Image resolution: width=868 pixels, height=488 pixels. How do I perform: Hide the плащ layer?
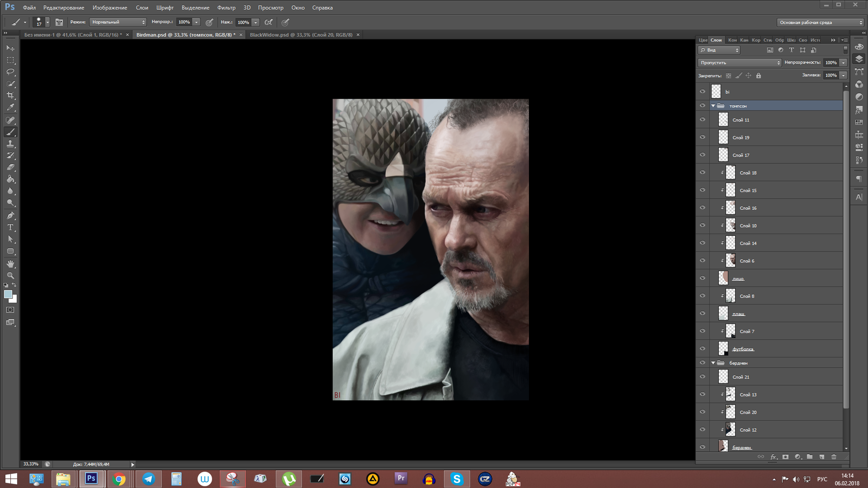point(703,313)
